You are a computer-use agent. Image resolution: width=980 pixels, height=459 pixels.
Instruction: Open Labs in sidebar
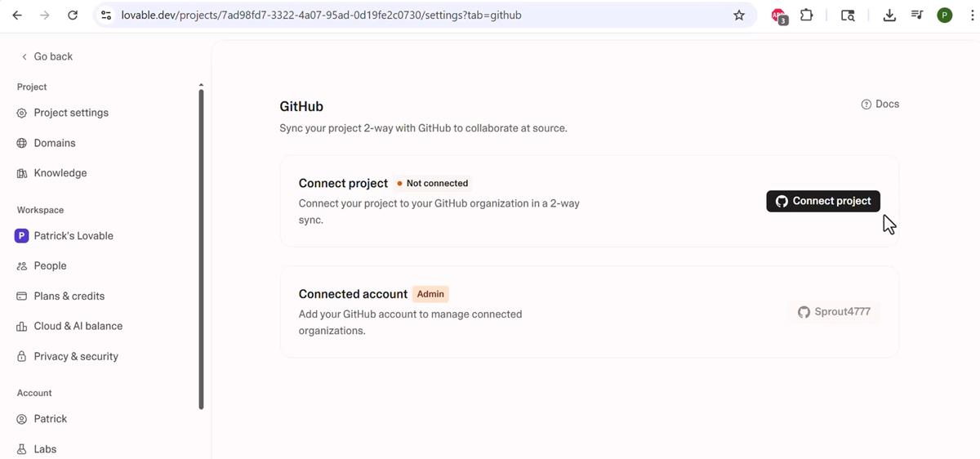coord(37,448)
